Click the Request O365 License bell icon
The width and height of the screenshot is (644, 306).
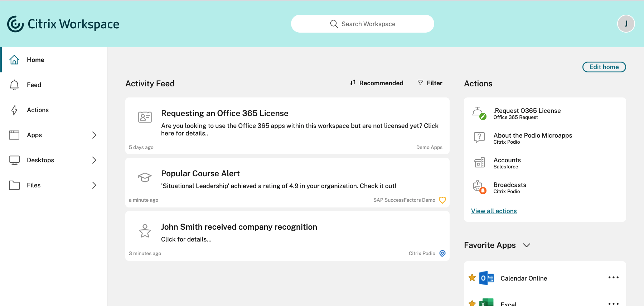479,113
